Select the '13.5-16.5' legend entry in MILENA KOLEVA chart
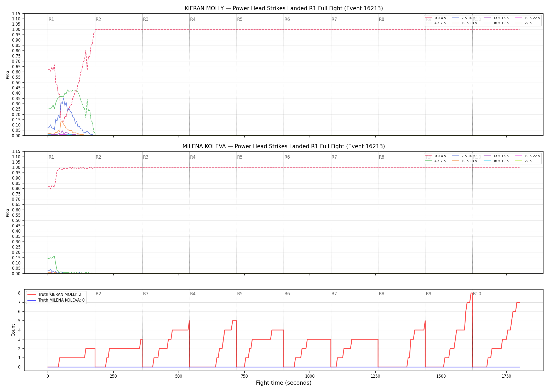The width and height of the screenshot is (549, 392). click(x=496, y=156)
